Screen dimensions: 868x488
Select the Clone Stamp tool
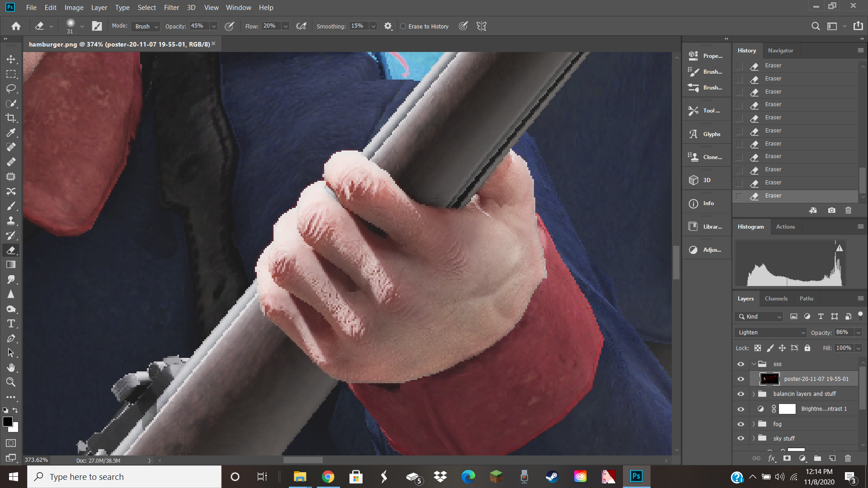coord(11,221)
